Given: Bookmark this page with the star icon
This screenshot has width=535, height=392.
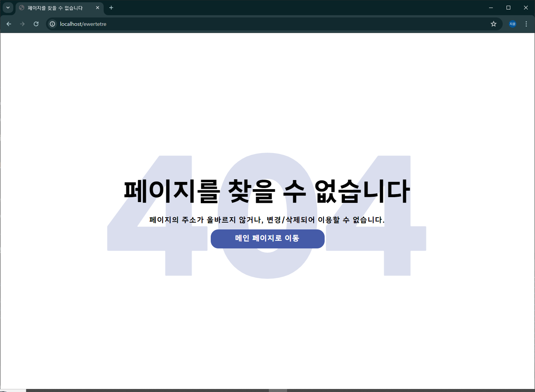Looking at the screenshot, I should tap(494, 24).
